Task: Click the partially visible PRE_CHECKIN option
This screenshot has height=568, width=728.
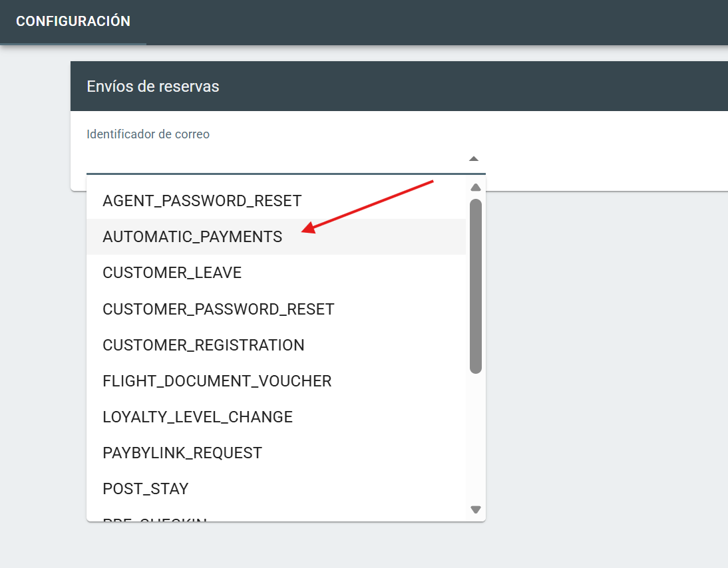Action: 155,518
